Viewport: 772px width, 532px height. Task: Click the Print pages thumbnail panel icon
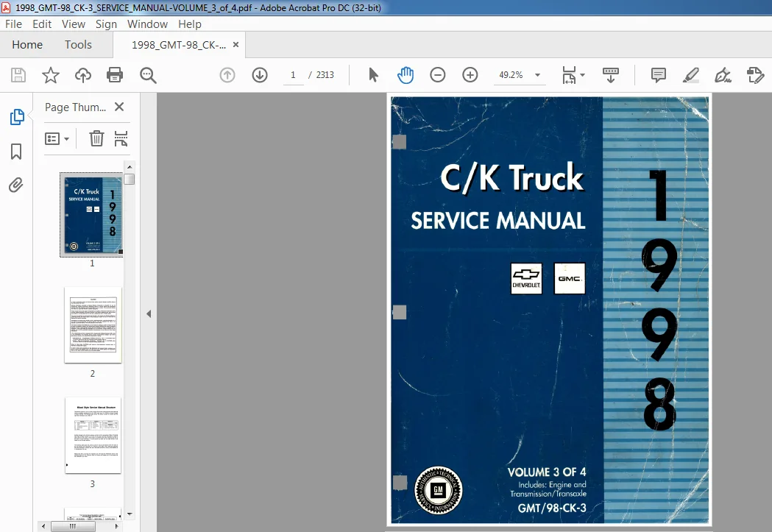point(121,139)
